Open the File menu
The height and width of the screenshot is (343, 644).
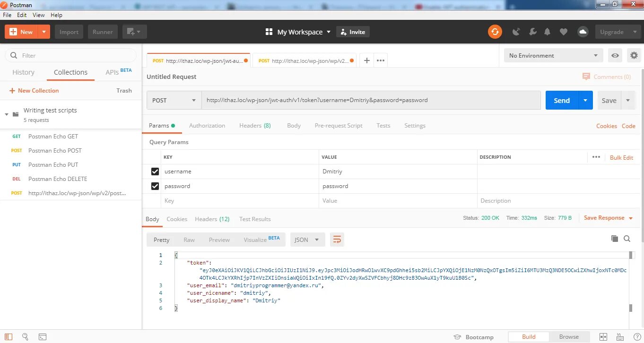[7, 15]
